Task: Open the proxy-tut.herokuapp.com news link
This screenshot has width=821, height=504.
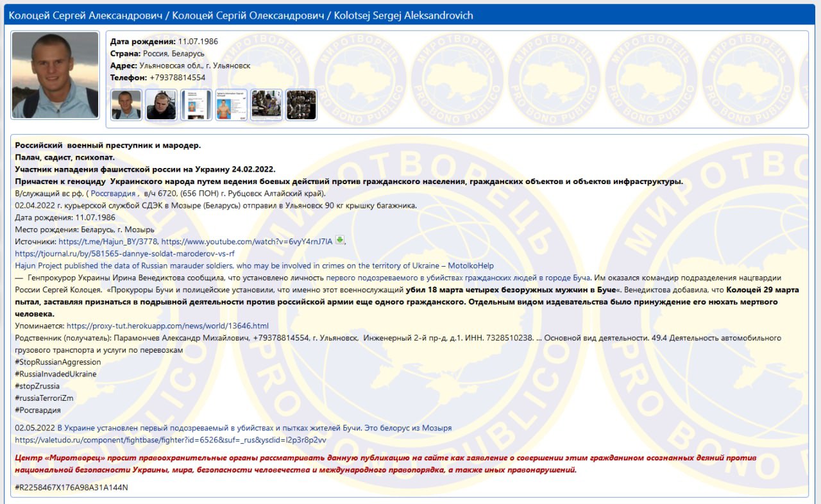Action: click(x=167, y=326)
